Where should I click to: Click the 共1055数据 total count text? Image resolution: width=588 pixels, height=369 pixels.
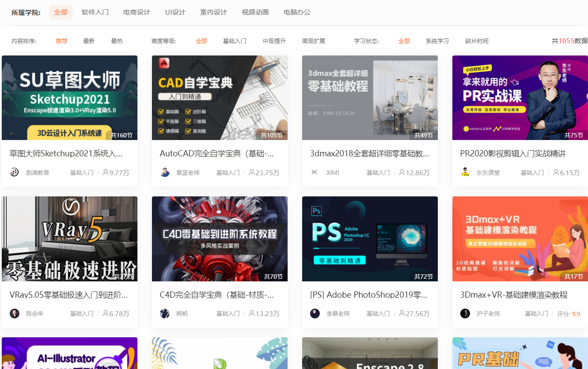pos(570,41)
